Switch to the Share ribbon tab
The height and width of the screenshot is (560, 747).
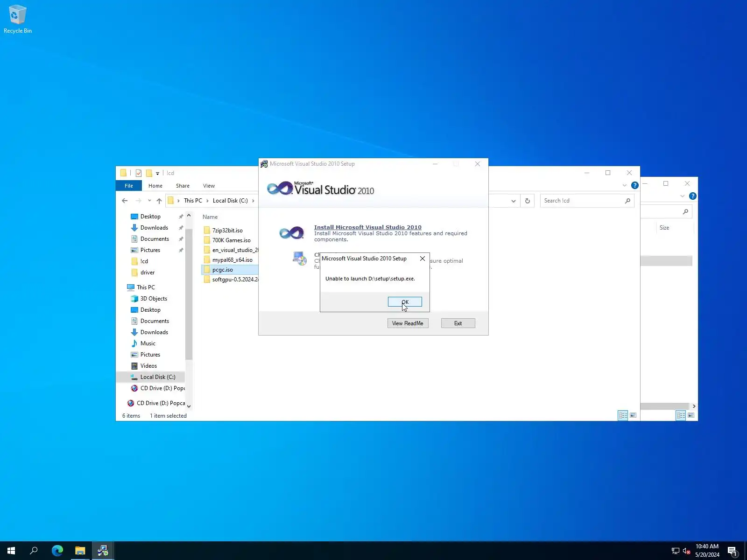[183, 186]
